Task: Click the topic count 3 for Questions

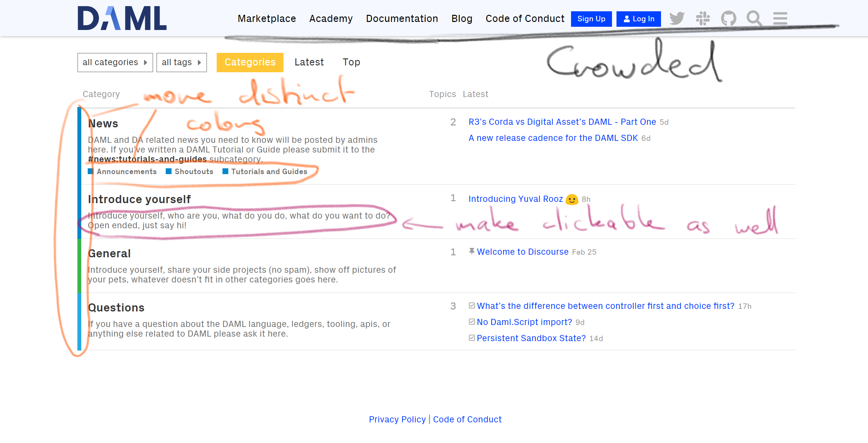Action: point(453,306)
